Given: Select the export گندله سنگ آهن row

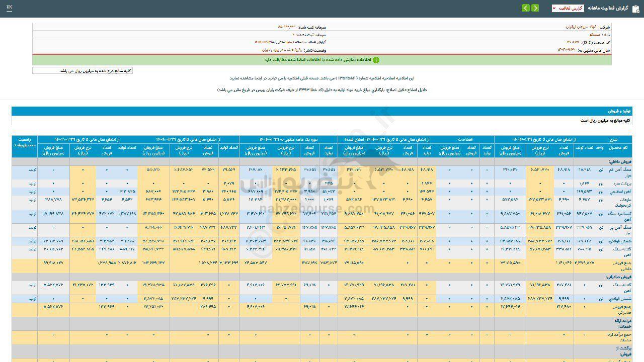Looking at the screenshot, I should 322,288.
